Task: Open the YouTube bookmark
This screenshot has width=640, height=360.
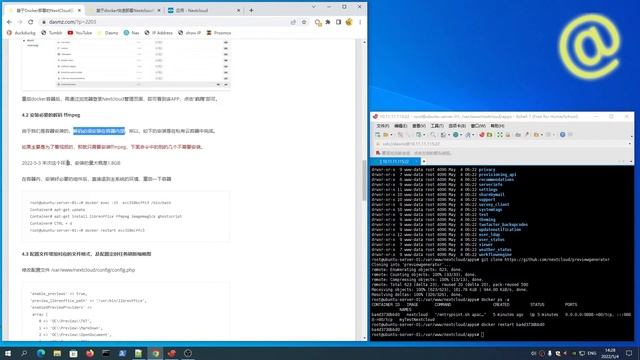Action: (x=80, y=33)
